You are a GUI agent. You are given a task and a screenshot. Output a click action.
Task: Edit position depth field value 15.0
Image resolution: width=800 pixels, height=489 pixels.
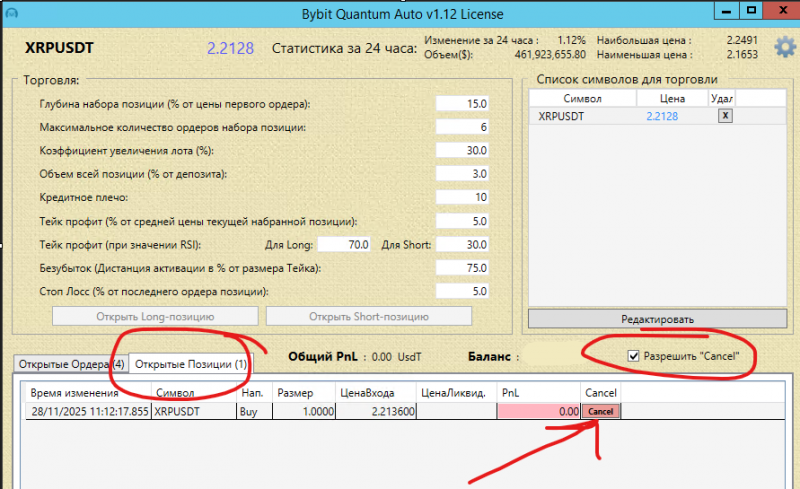coord(462,104)
